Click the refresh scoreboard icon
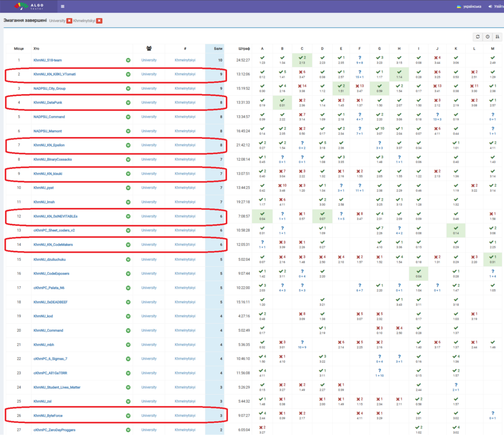The height and width of the screenshot is (435, 504). (477, 36)
